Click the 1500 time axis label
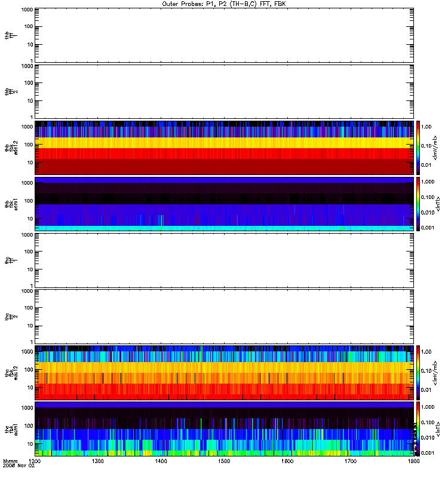The height and width of the screenshot is (478, 448). click(224, 461)
